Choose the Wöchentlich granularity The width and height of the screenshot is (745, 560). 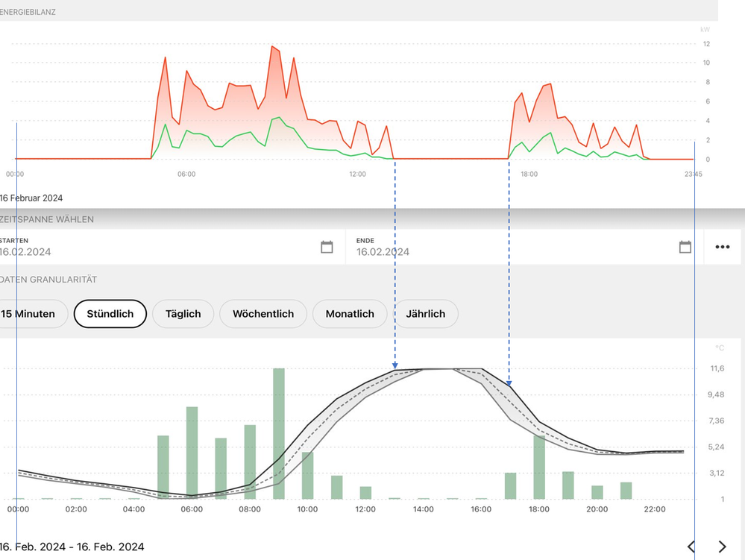pos(263,314)
